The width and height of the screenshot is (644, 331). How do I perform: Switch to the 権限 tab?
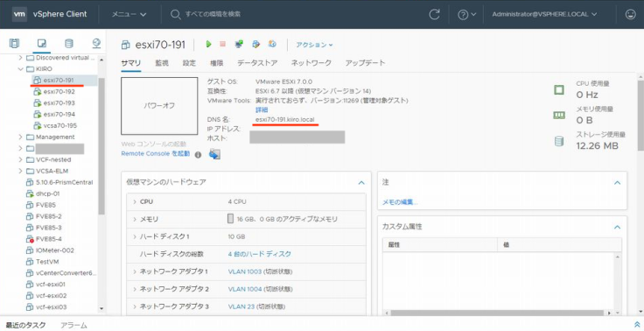(216, 63)
